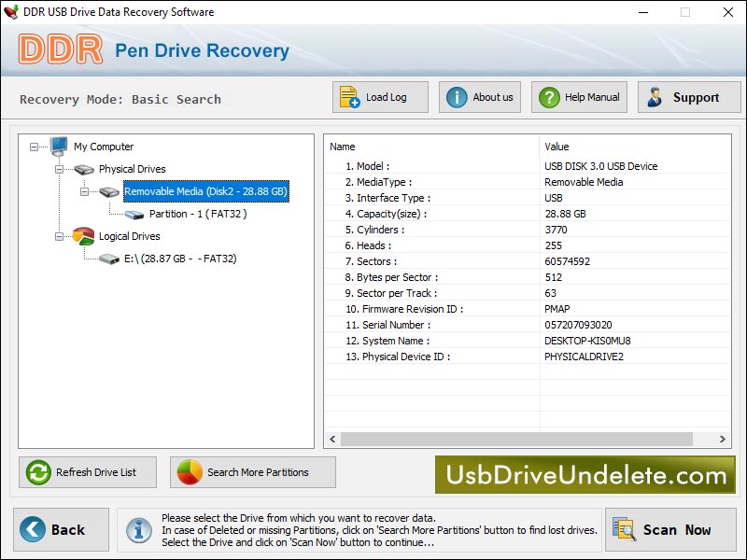Click the app icon in the title bar
The width and height of the screenshot is (747, 560).
point(10,12)
